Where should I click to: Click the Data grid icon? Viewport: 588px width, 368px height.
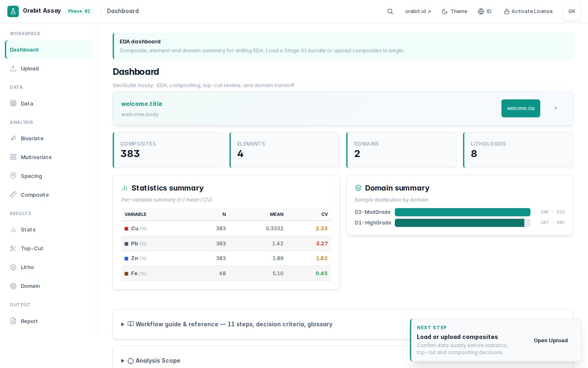13,103
